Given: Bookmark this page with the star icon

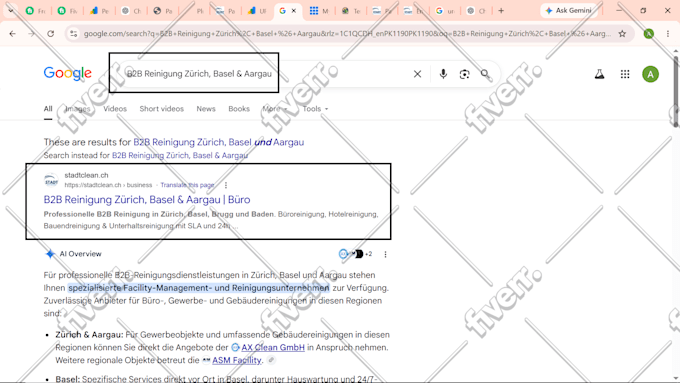Looking at the screenshot, I should point(622,33).
